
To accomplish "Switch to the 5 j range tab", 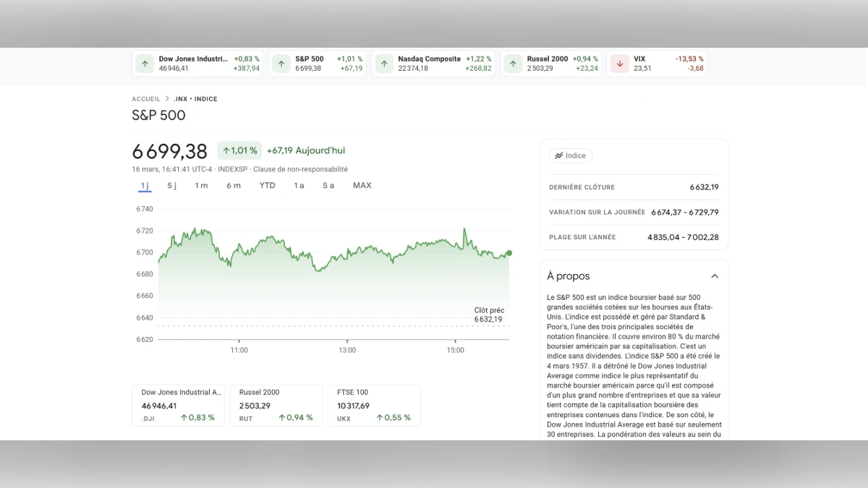I will pyautogui.click(x=172, y=186).
